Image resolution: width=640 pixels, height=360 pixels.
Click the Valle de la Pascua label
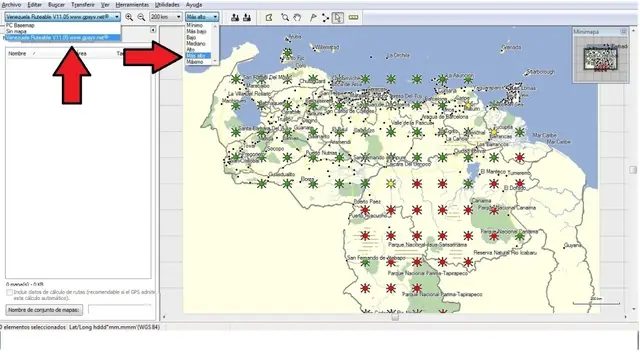(412, 122)
